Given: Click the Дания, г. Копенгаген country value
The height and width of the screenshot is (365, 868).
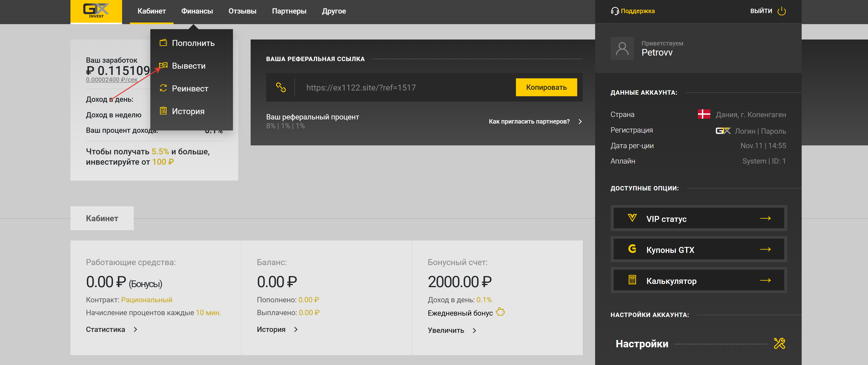Looking at the screenshot, I should 751,115.
